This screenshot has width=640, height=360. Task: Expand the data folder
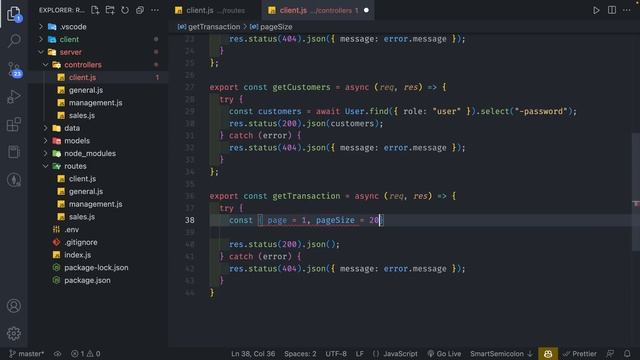[x=98, y=128]
